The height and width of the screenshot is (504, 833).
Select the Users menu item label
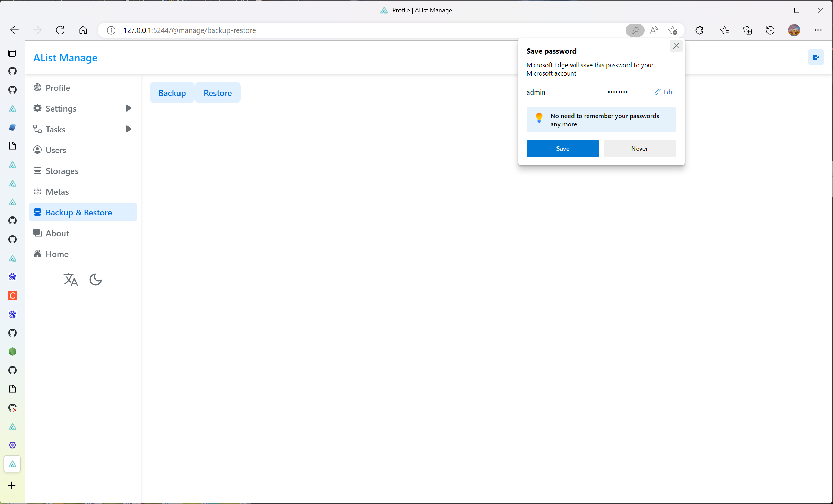click(56, 150)
